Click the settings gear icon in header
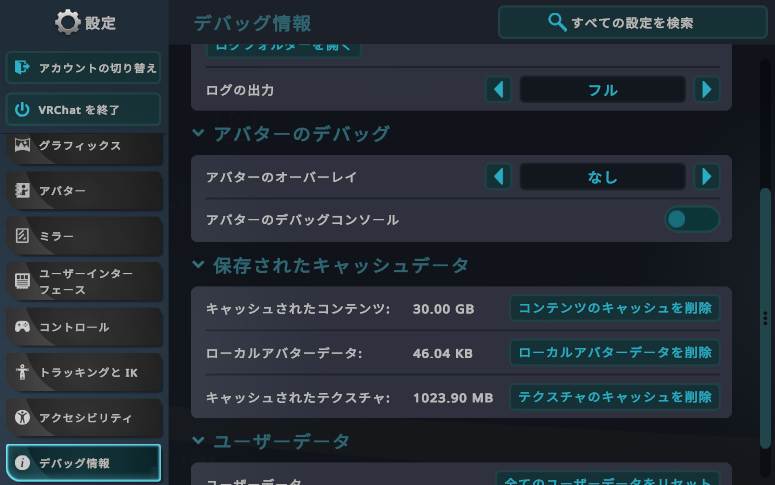 [x=67, y=22]
